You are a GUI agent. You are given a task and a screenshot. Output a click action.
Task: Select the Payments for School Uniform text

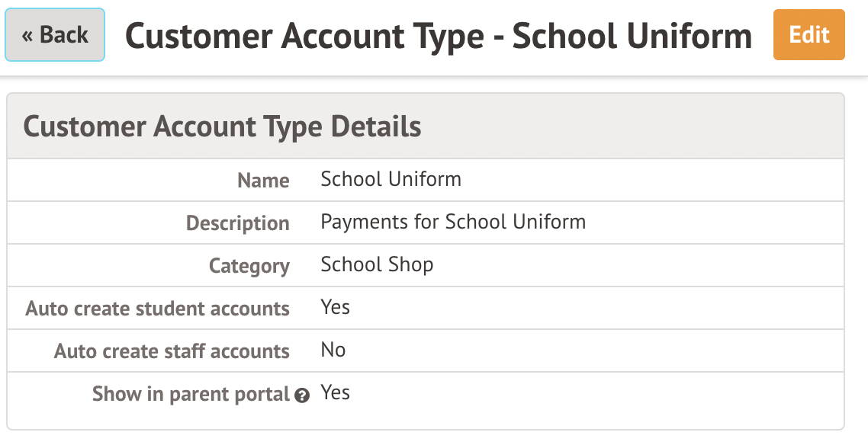pyautogui.click(x=453, y=222)
